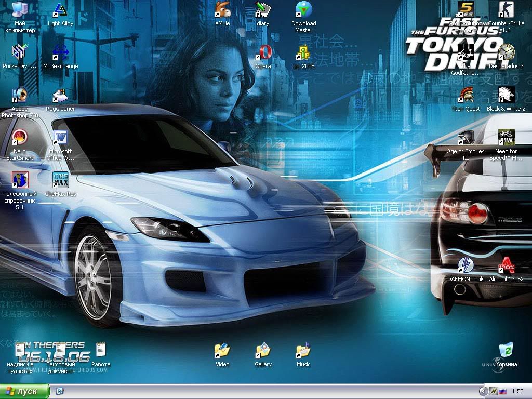Open the Russian flag language indicator

coord(502,392)
